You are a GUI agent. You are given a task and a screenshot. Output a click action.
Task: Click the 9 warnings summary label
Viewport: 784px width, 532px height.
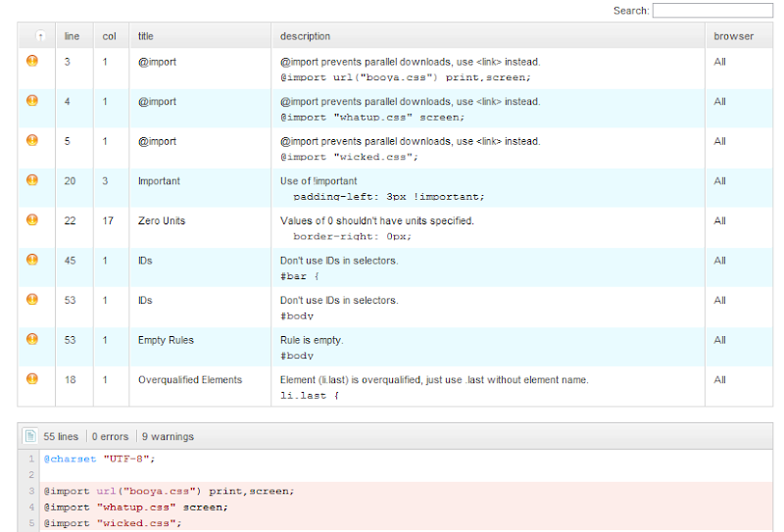click(x=168, y=437)
